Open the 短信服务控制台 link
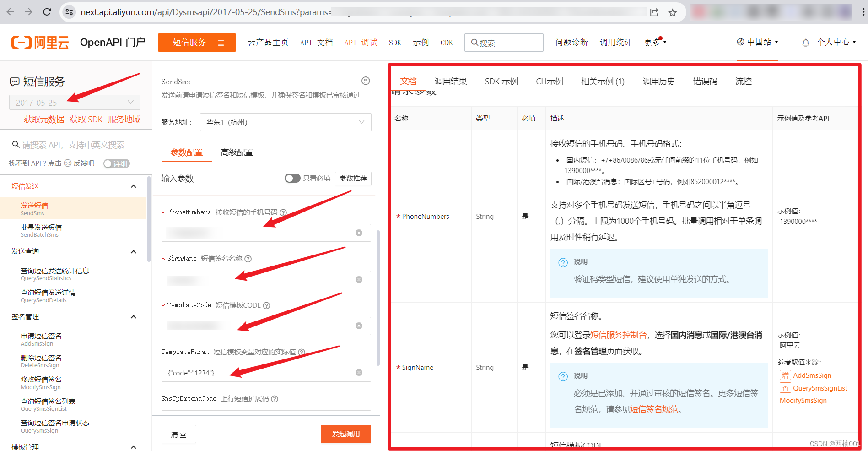868x451 pixels. pos(619,335)
